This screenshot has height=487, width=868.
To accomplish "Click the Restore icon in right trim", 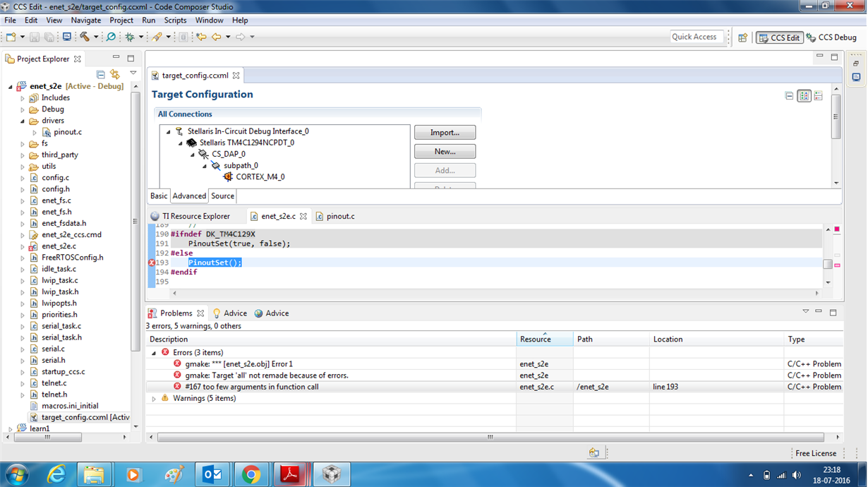I will pos(856,64).
